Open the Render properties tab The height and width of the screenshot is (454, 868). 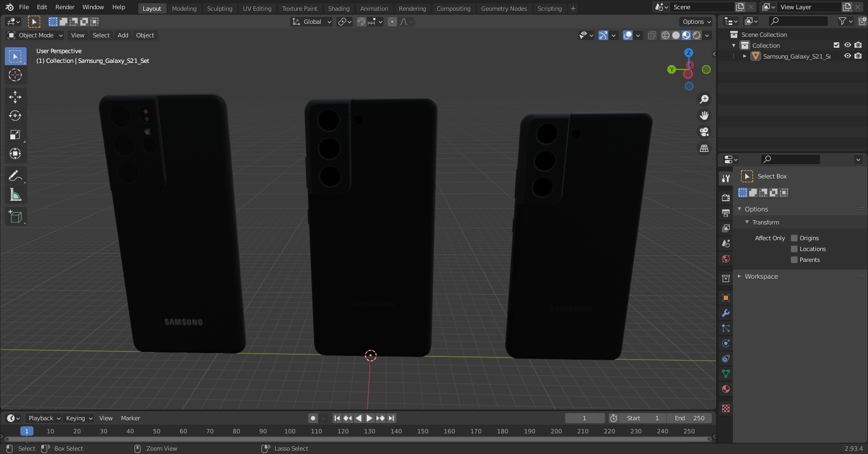726,198
